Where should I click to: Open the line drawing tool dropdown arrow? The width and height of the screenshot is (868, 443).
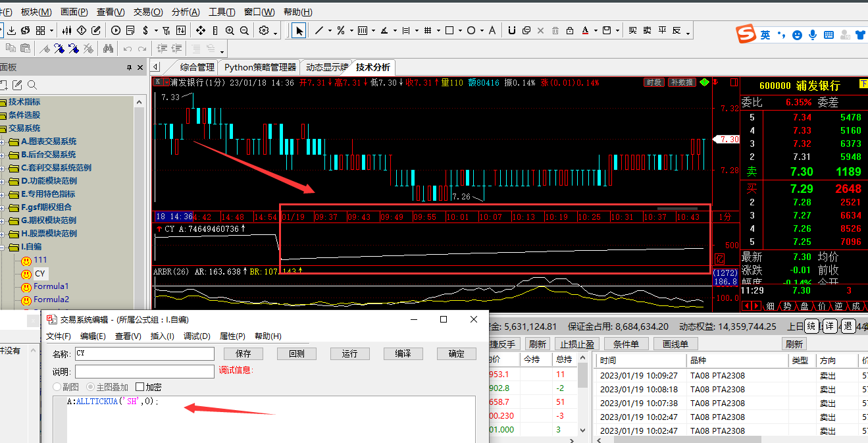(330, 31)
